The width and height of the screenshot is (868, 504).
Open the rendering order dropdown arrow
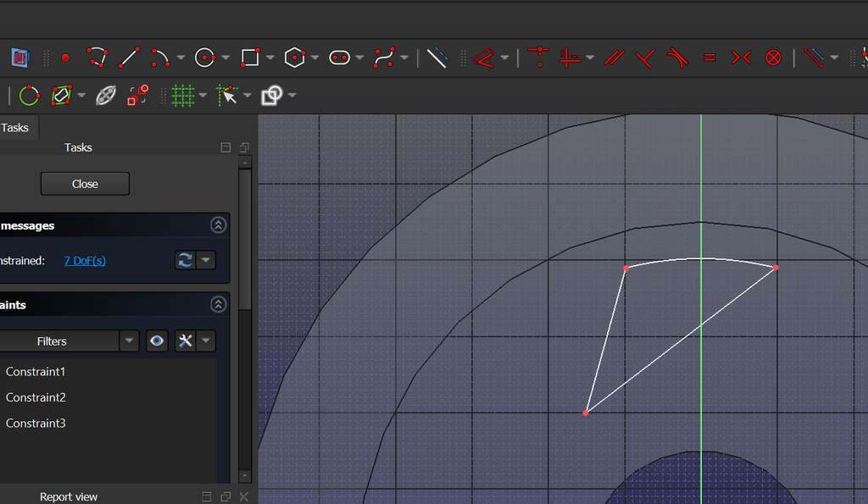[x=292, y=96]
